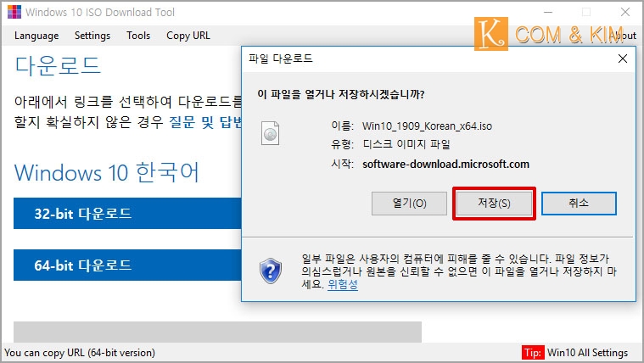Close the ISO Download Tool main window

coord(625,13)
